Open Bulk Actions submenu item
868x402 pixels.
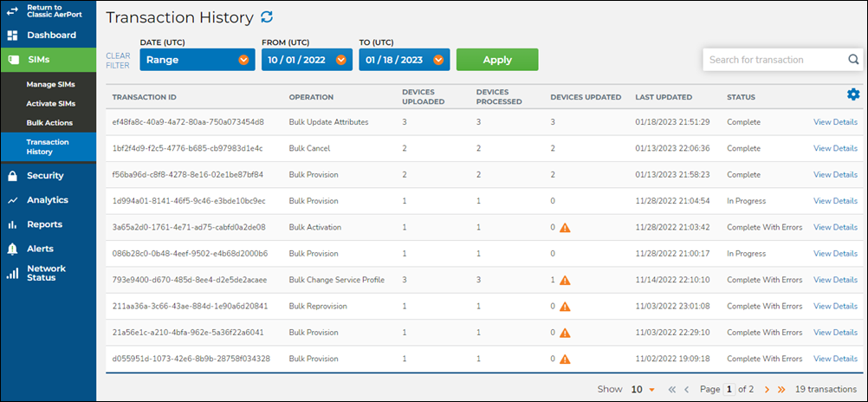[x=50, y=122]
